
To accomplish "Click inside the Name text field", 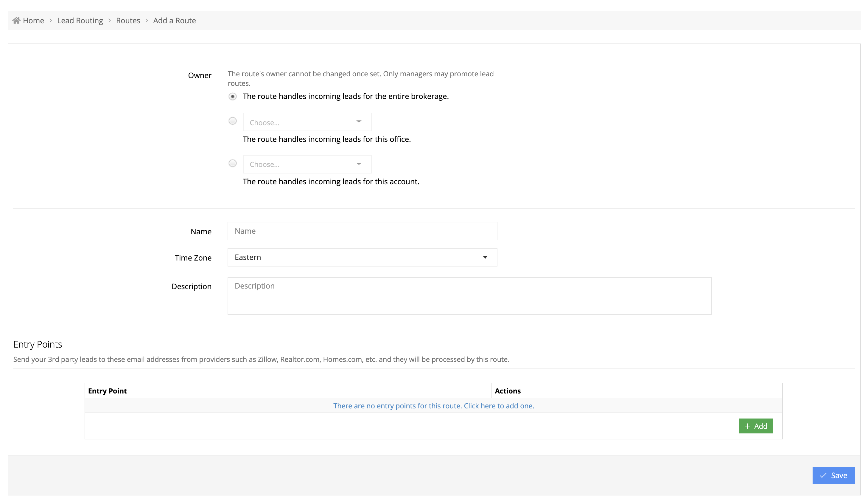I will 362,231.
